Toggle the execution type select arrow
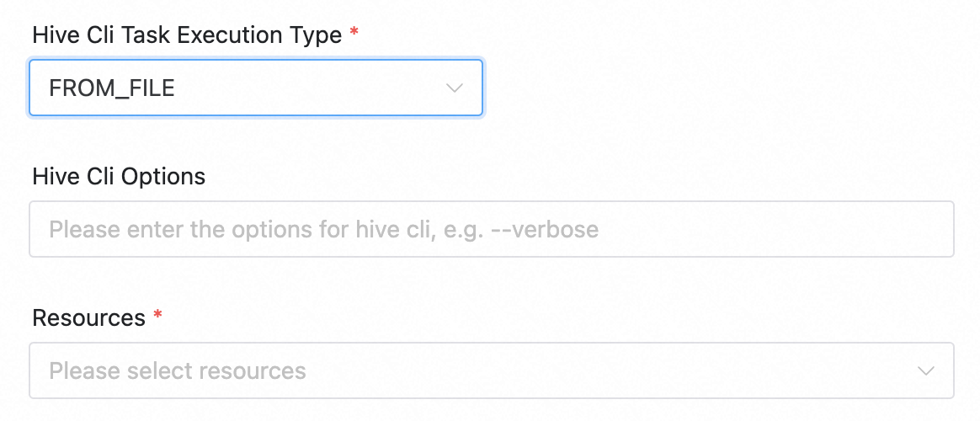The height and width of the screenshot is (421, 980). (x=455, y=88)
